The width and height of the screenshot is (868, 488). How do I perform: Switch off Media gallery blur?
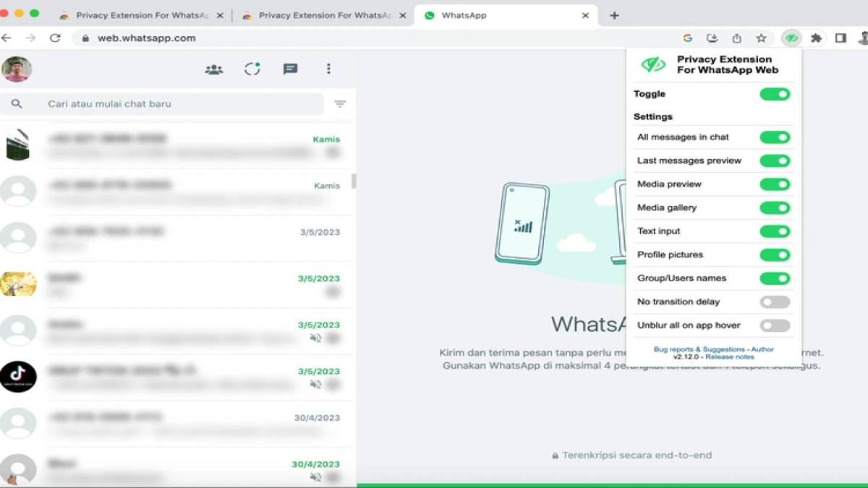[x=775, y=207]
